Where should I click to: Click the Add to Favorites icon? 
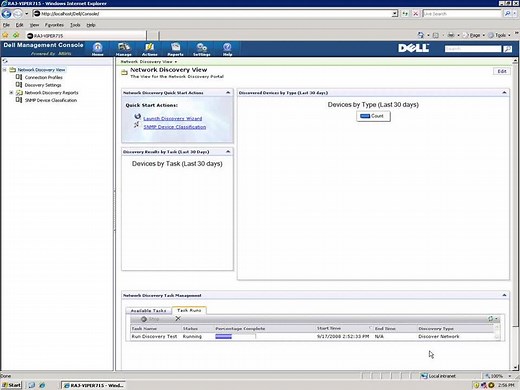(16, 35)
